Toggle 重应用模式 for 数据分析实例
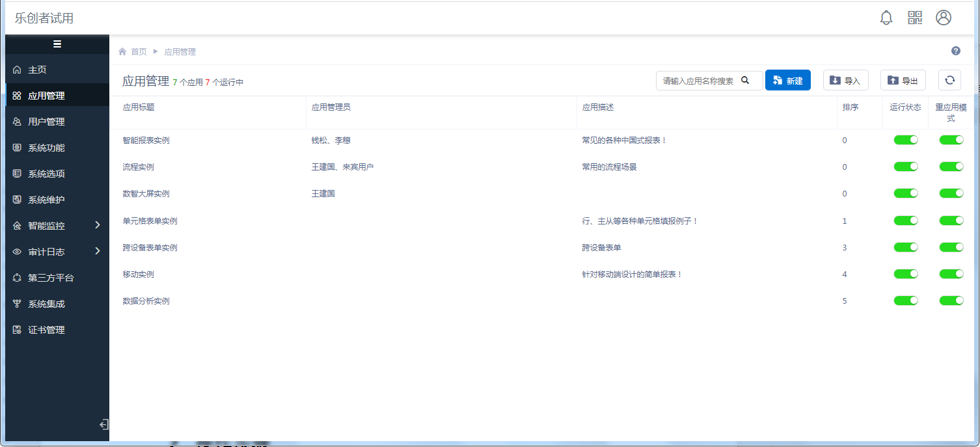Image resolution: width=980 pixels, height=447 pixels. (x=951, y=301)
